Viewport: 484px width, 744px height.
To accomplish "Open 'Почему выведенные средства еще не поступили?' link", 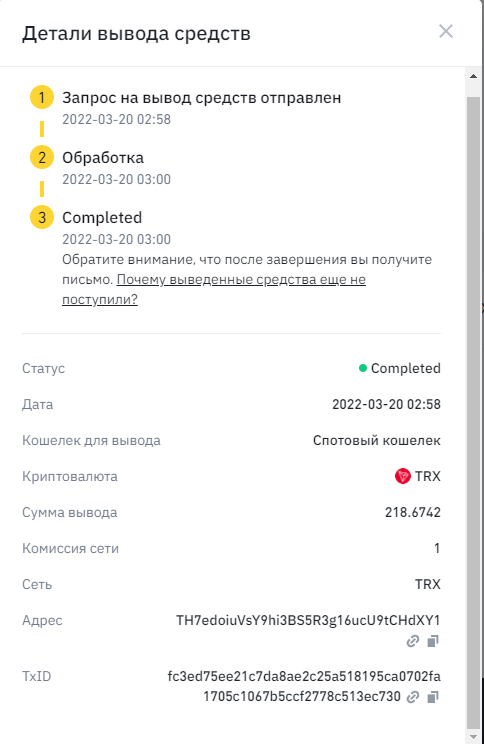I will (214, 289).
